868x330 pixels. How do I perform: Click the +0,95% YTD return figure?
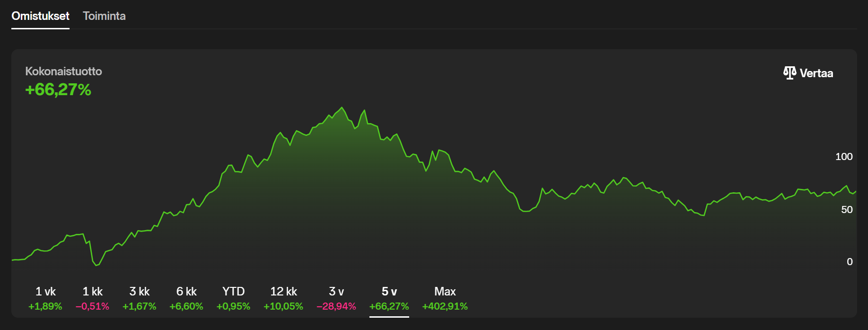click(233, 306)
